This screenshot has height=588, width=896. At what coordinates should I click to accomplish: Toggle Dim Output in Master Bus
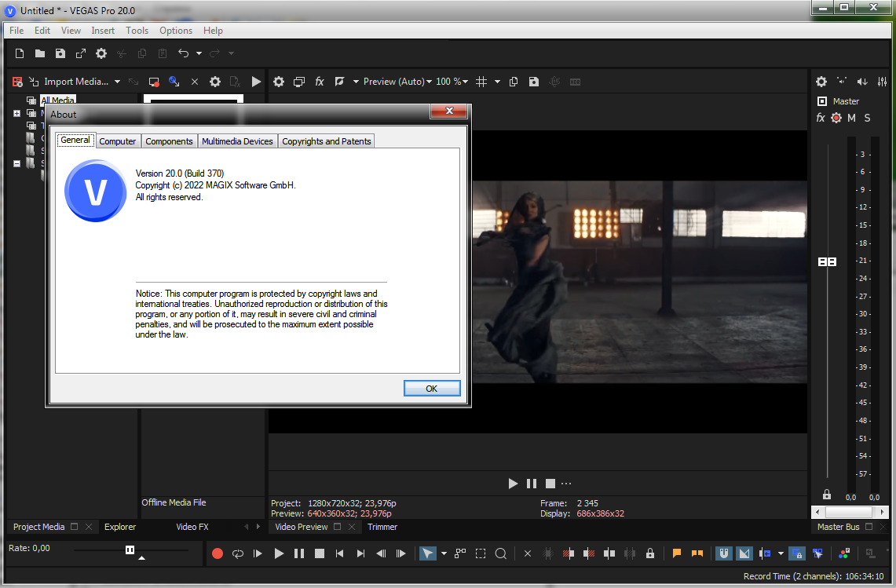(x=862, y=82)
